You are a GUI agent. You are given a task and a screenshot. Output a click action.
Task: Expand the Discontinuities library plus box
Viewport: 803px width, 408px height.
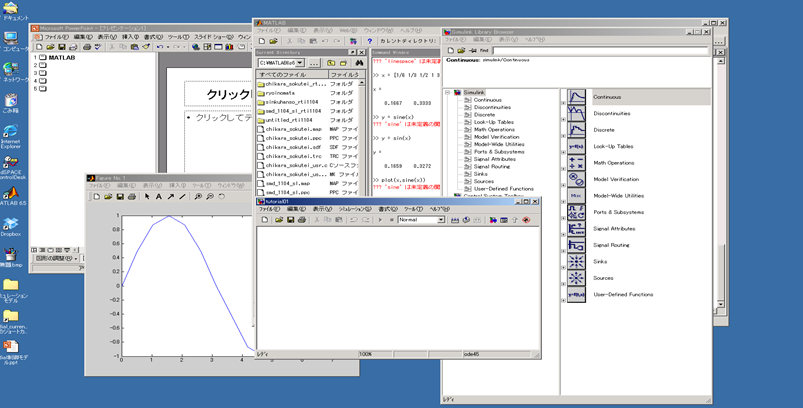tap(564, 119)
